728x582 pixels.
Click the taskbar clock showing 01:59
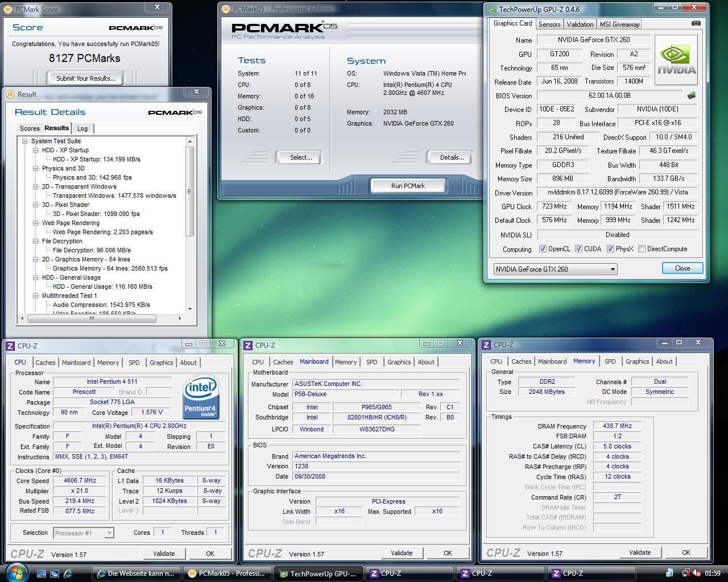click(713, 573)
